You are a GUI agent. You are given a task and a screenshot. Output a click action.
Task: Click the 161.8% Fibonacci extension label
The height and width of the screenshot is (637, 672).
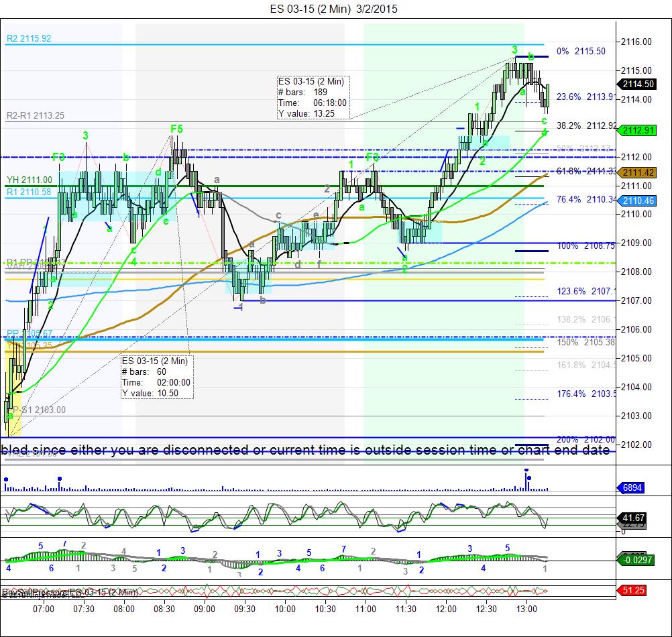point(586,365)
